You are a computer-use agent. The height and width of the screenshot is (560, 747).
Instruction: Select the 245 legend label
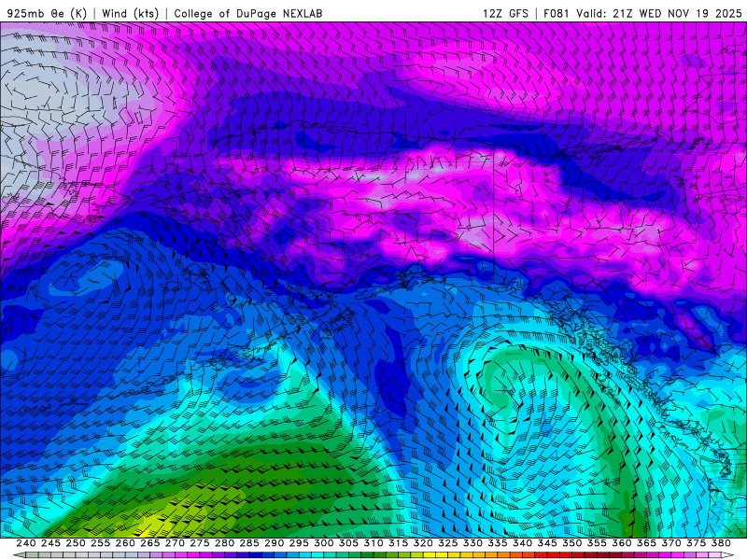(50, 543)
